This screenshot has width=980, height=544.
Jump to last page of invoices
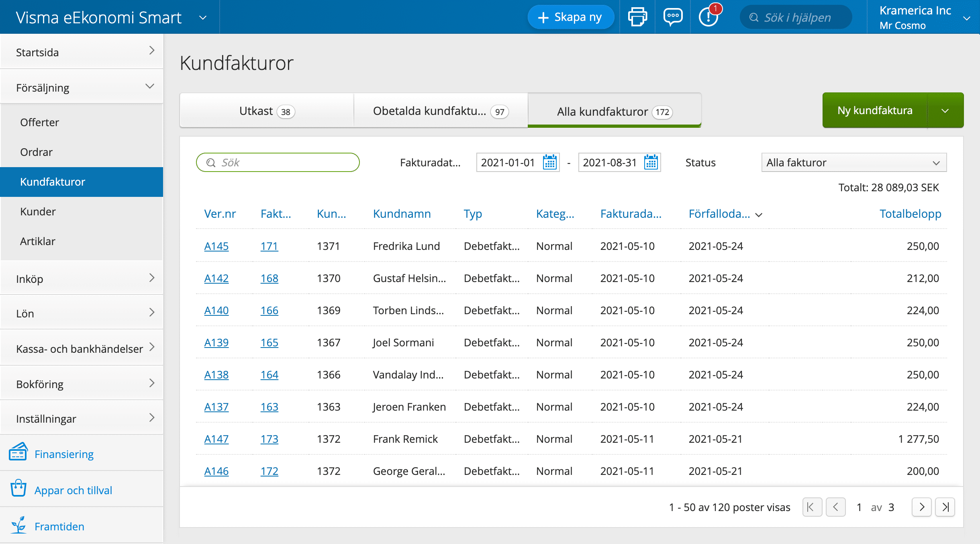[x=945, y=507]
